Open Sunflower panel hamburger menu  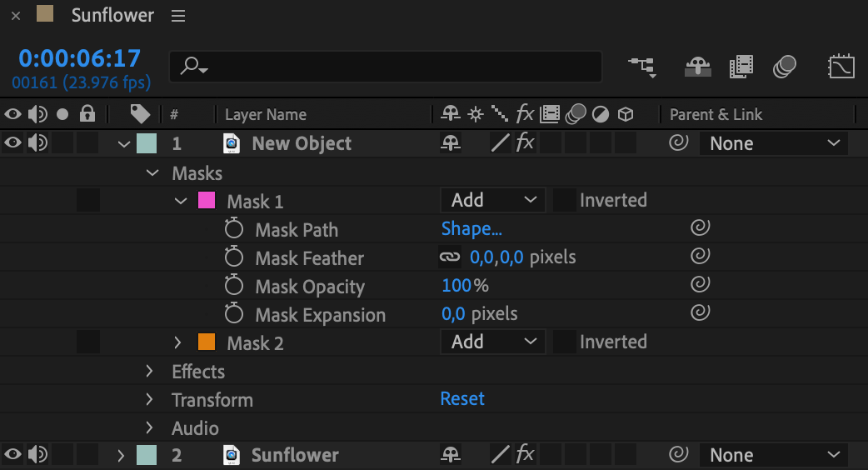point(178,16)
